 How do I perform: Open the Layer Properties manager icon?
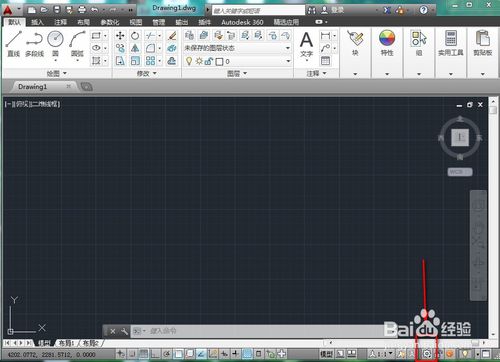(x=189, y=35)
